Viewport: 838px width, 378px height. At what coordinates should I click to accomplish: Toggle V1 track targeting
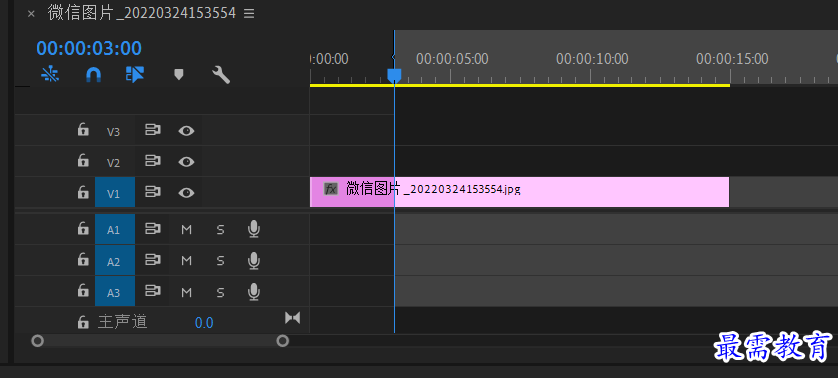[115, 192]
